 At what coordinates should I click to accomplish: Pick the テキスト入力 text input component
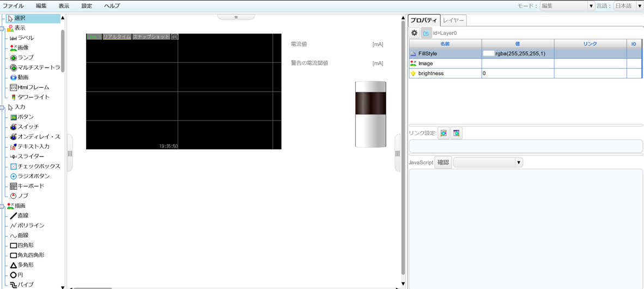pos(29,146)
